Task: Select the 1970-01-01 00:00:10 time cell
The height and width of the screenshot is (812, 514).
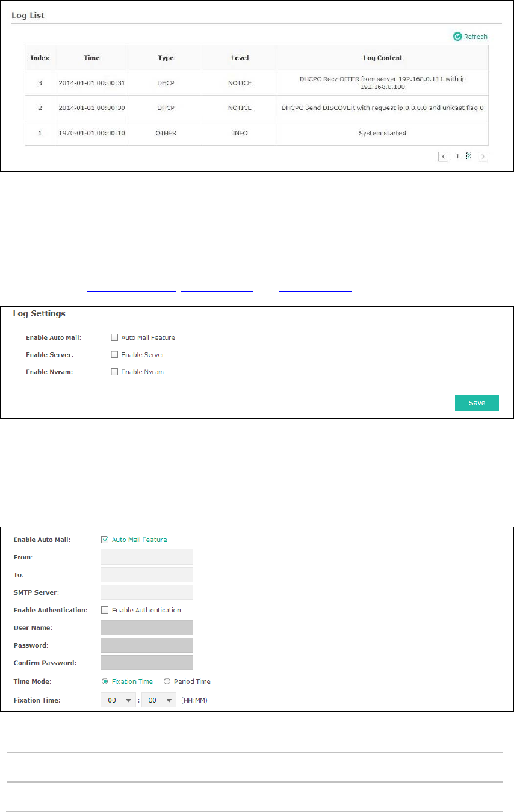Action: pyautogui.click(x=92, y=133)
